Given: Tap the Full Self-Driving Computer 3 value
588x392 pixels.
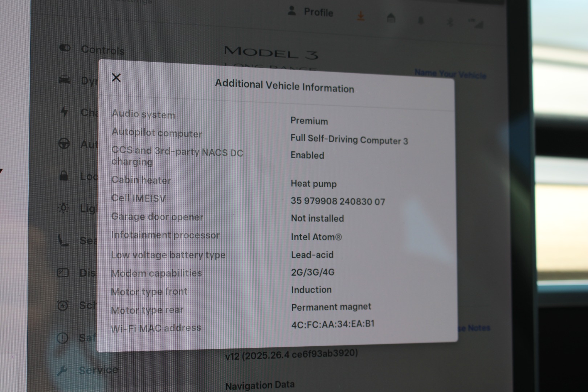Looking at the screenshot, I should click(x=349, y=140).
